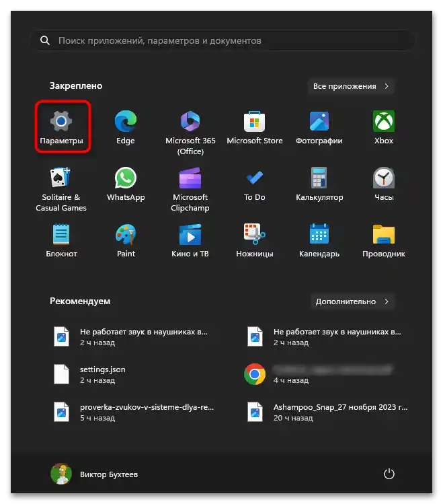The image size is (443, 504).
Task: Open Microsoft 365 (Office) app
Action: pos(190,133)
